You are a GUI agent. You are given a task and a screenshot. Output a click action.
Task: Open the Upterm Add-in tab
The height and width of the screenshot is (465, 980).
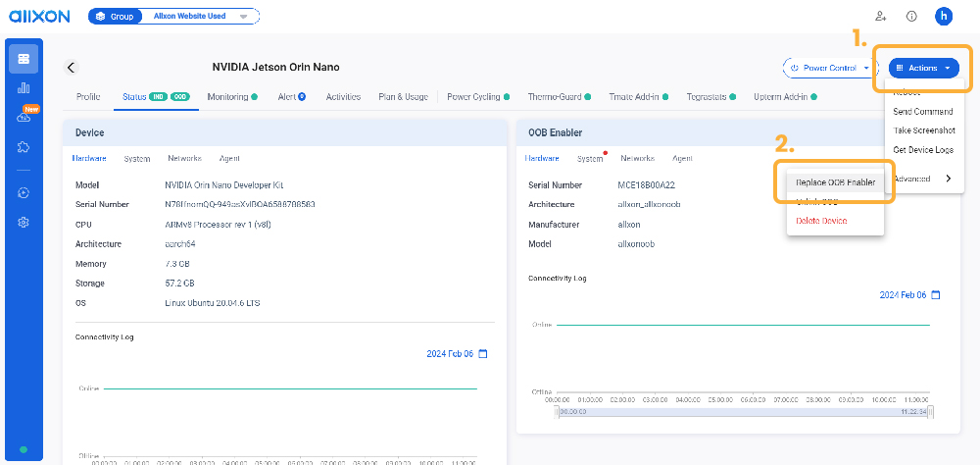coord(786,97)
